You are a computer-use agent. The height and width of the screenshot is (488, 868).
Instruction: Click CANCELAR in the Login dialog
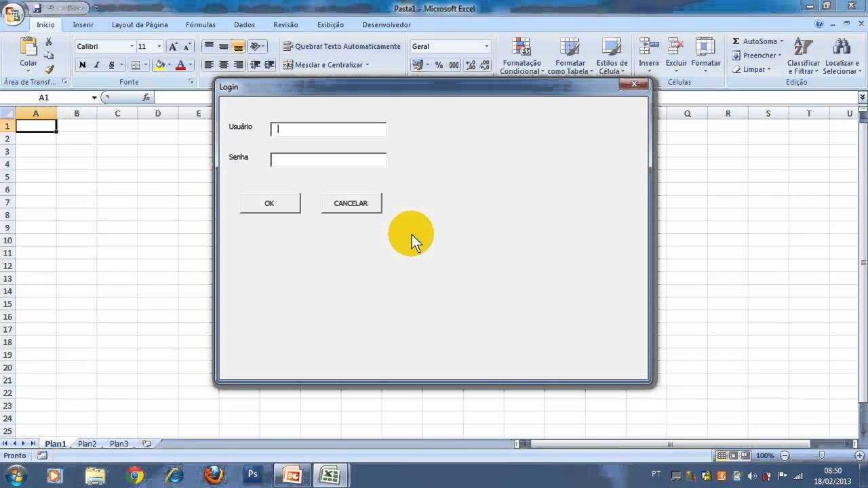[351, 203]
